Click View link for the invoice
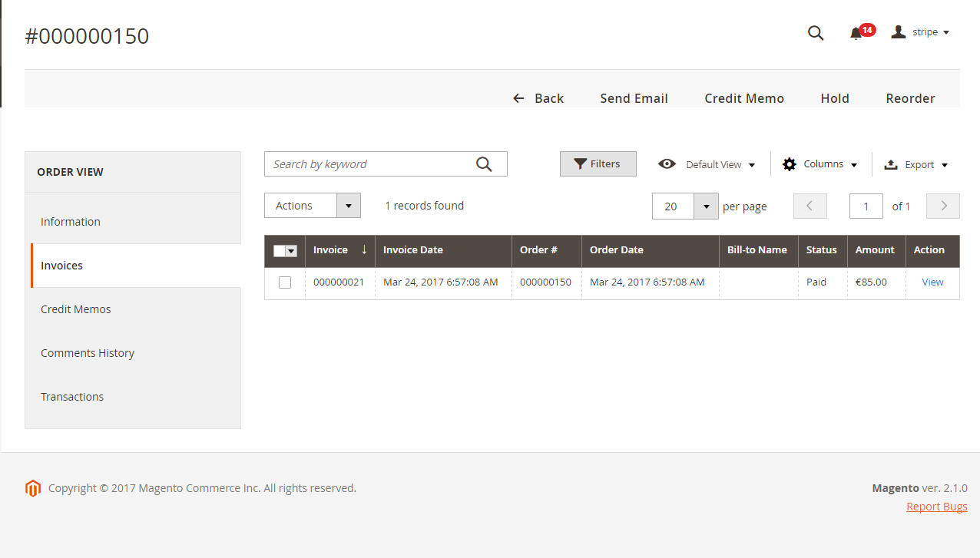 point(932,282)
